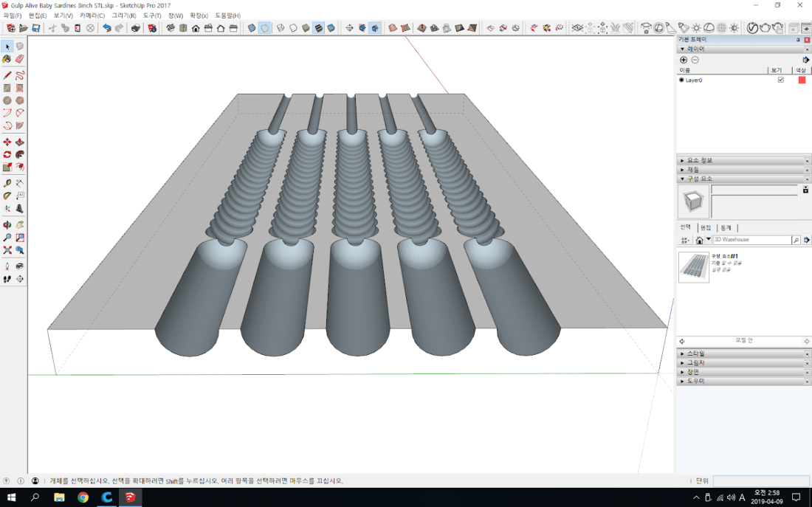Image resolution: width=812 pixels, height=507 pixels.
Task: Click the 구성 요소#1 component thumbnail
Action: tap(694, 267)
